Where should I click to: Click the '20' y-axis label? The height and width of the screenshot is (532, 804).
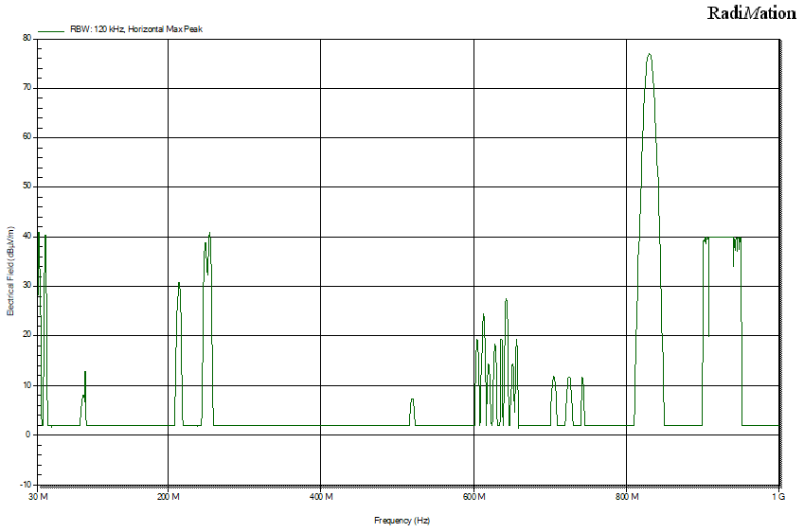pyautogui.click(x=27, y=335)
